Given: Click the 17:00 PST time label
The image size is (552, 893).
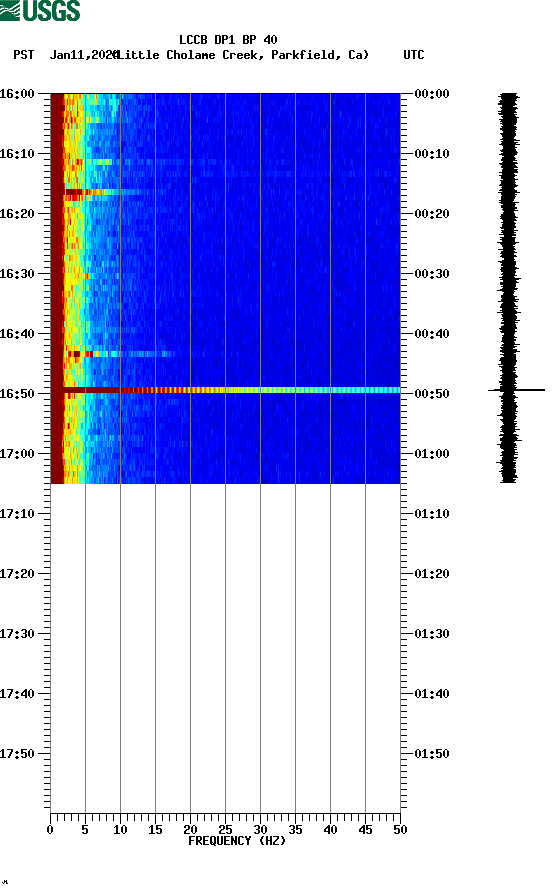Looking at the screenshot, I should click(x=17, y=454).
